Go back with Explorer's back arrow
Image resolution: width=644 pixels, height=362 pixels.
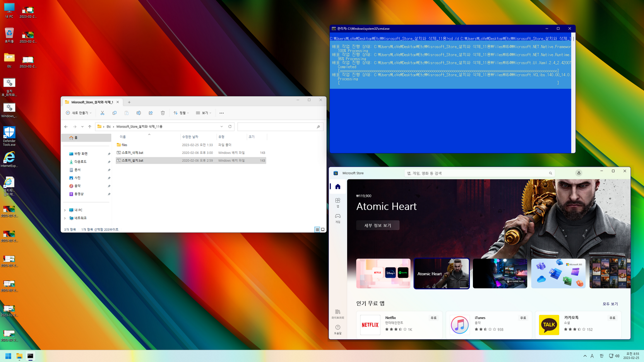[66, 126]
